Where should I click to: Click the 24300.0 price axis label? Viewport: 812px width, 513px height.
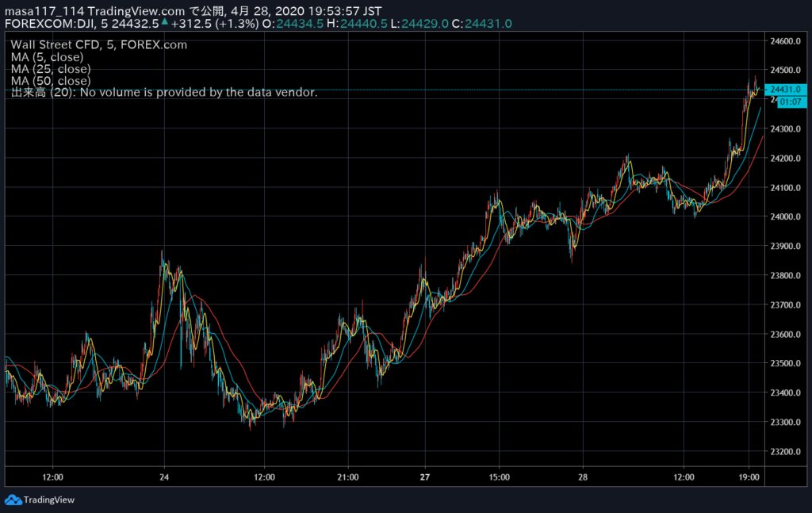[785, 129]
